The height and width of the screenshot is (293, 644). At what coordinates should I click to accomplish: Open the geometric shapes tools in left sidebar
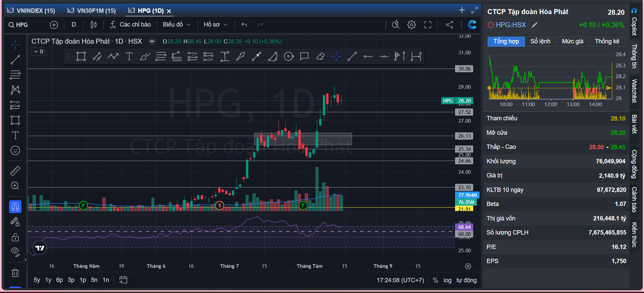tap(15, 120)
